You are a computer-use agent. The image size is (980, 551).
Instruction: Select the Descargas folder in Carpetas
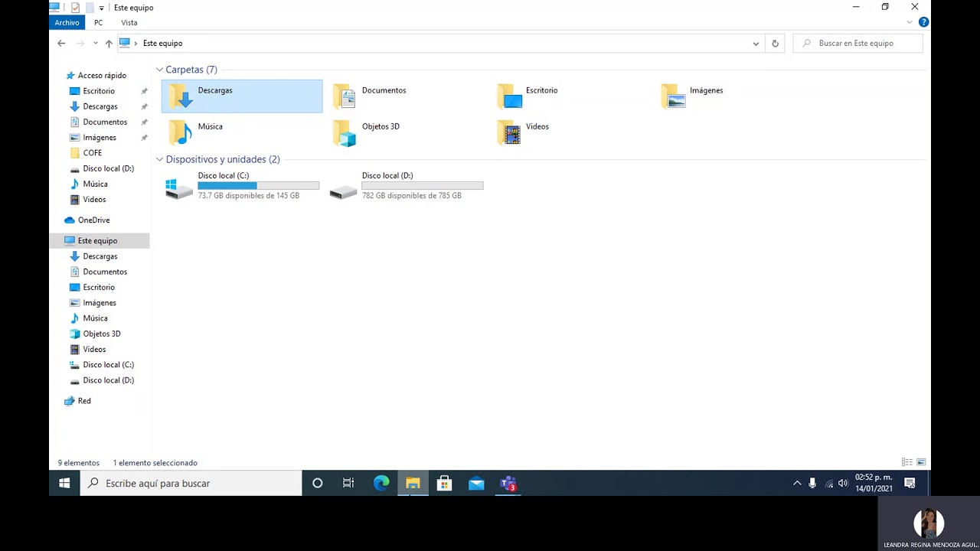tap(242, 96)
